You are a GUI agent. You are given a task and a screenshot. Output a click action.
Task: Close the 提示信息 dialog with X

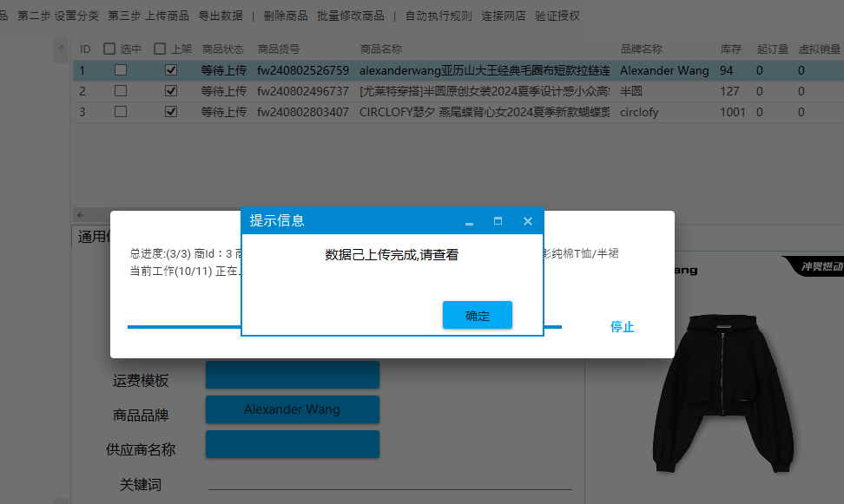pyautogui.click(x=527, y=221)
